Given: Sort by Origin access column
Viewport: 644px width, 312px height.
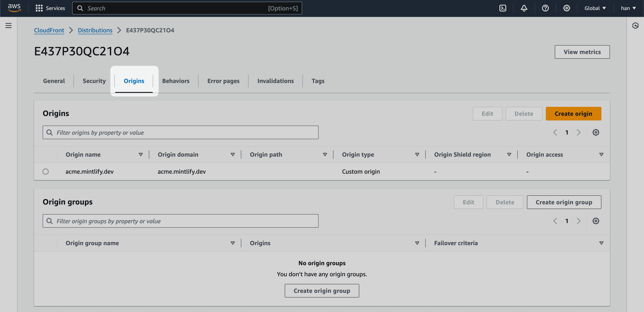Looking at the screenshot, I should pos(601,155).
